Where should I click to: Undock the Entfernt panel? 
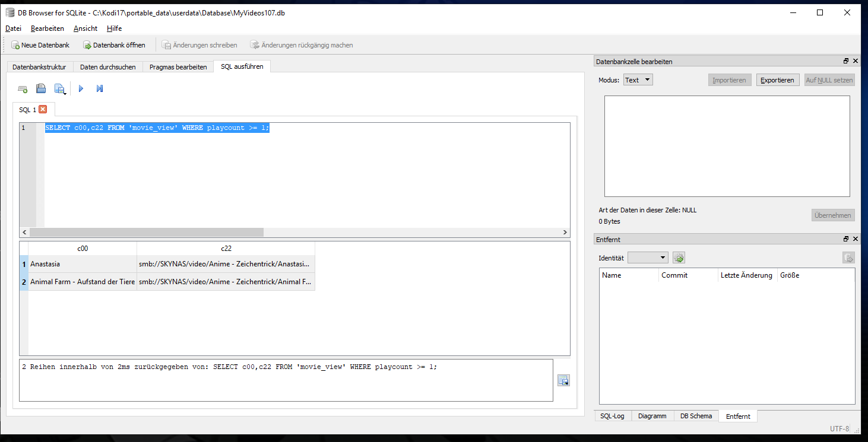tap(846, 239)
